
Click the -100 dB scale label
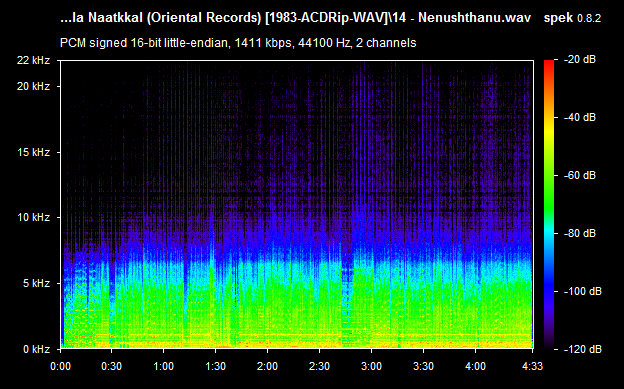(582, 291)
